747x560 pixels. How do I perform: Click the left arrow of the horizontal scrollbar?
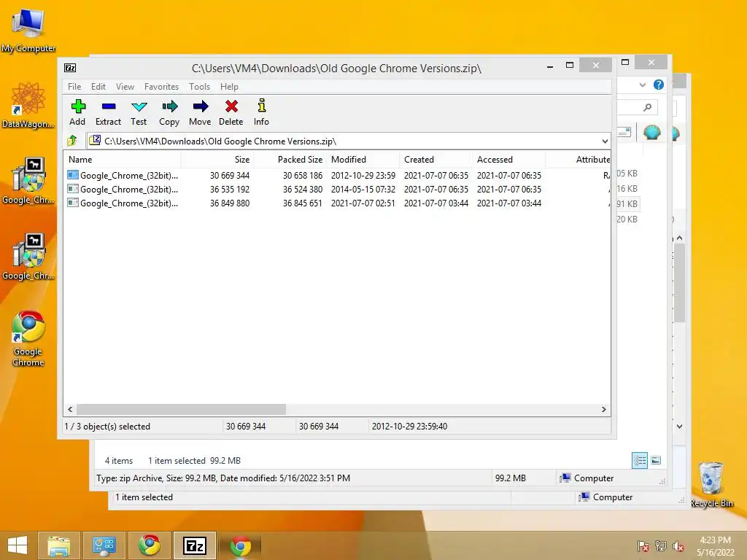coord(71,410)
